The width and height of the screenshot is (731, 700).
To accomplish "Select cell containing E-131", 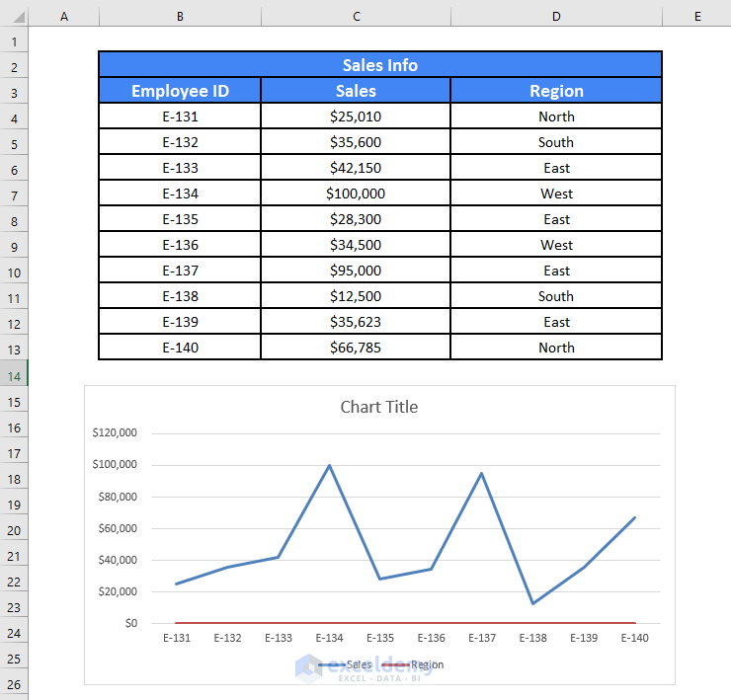I will (180, 117).
